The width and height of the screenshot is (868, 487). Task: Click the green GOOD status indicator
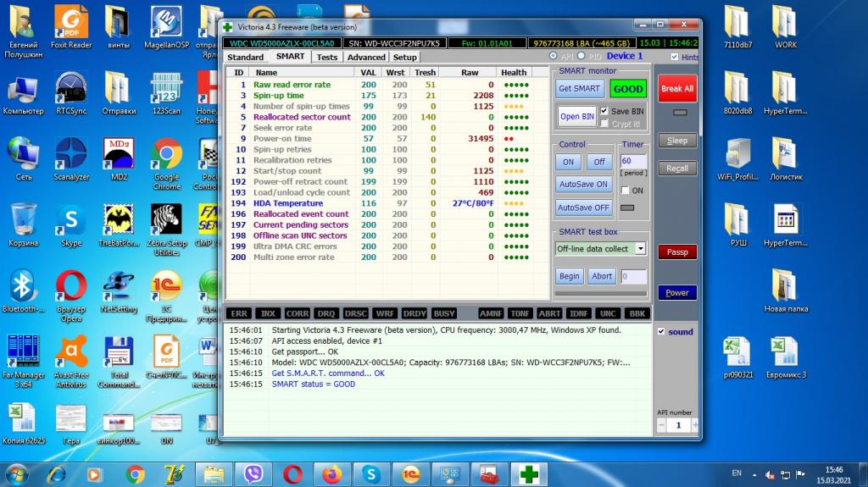628,89
